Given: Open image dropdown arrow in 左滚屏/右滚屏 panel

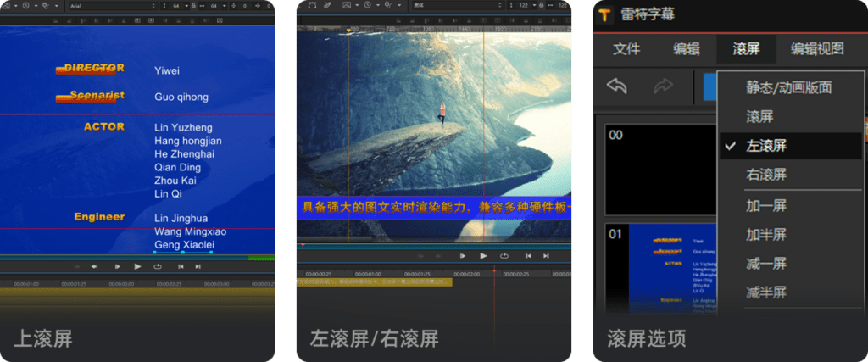Looking at the screenshot, I should coord(357,6).
